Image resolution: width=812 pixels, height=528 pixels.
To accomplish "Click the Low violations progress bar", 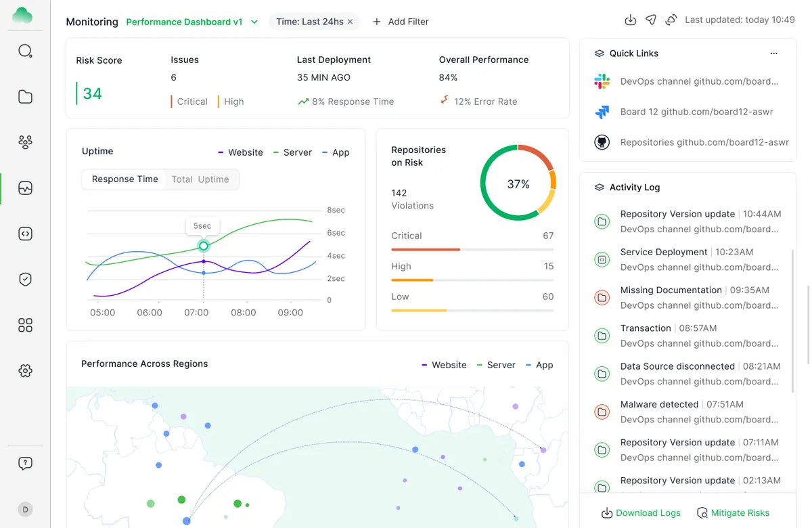I will tap(472, 311).
